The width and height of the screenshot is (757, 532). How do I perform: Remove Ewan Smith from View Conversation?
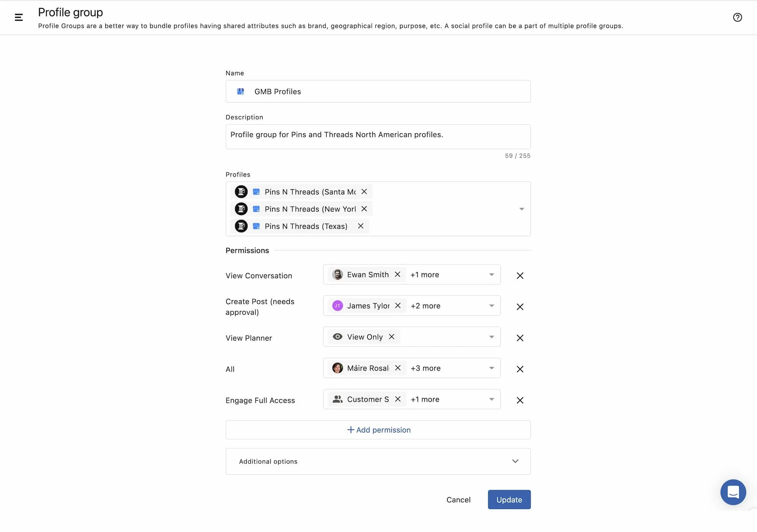point(397,274)
